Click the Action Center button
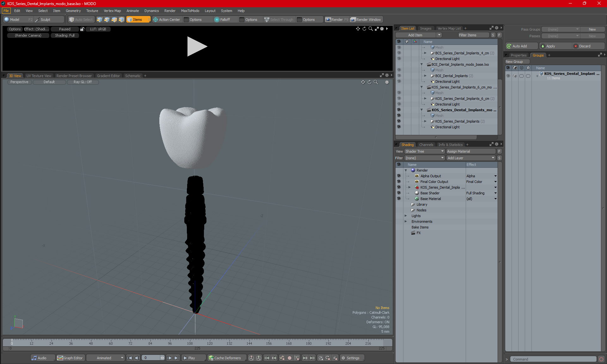Screen dimensions: 607x364 167,20
